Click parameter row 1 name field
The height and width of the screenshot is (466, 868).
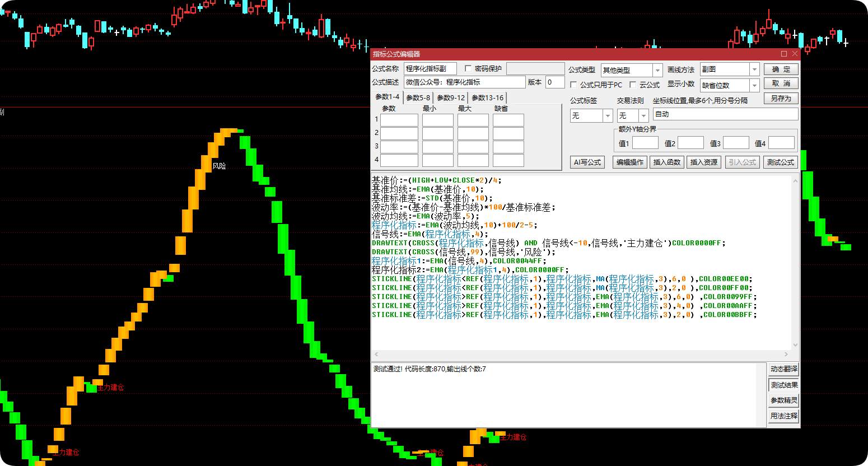(x=399, y=120)
